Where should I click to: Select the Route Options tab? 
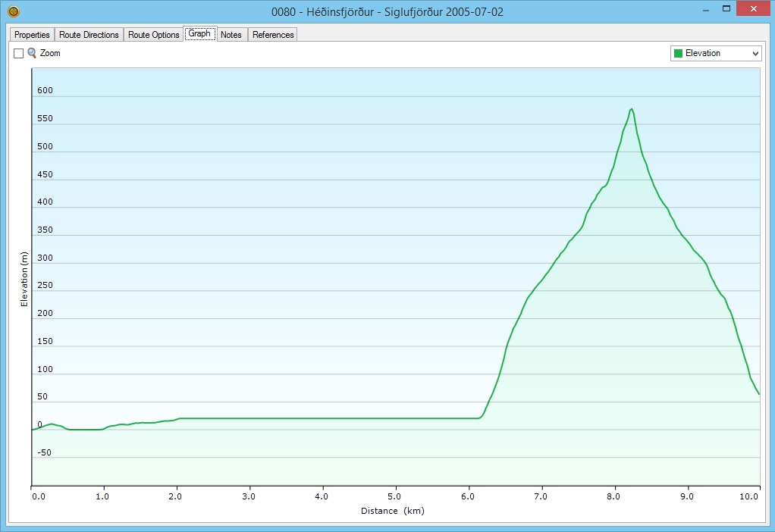(x=153, y=35)
